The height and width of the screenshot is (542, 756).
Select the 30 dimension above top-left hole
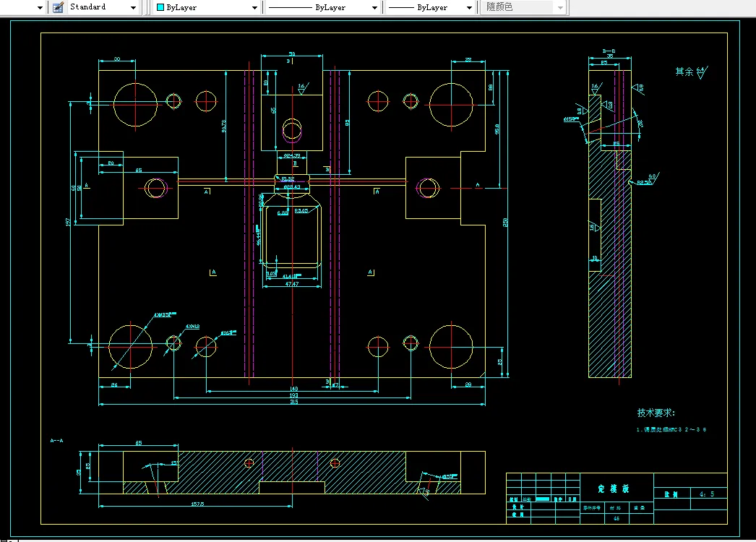pyautogui.click(x=117, y=59)
